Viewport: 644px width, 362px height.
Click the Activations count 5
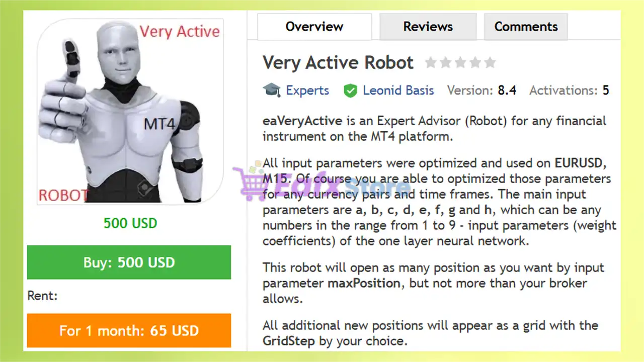[x=606, y=90]
